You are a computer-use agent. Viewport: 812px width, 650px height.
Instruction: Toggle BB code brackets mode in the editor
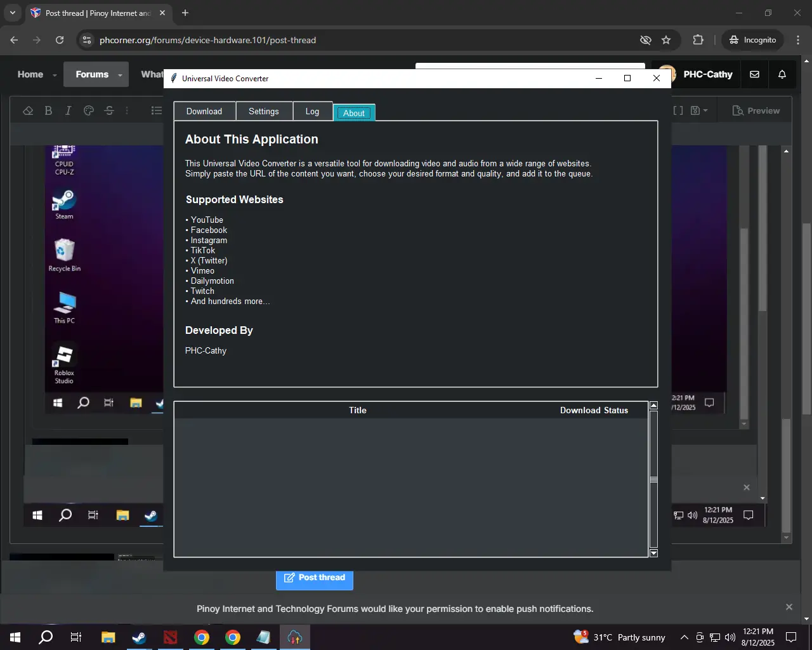(x=678, y=110)
